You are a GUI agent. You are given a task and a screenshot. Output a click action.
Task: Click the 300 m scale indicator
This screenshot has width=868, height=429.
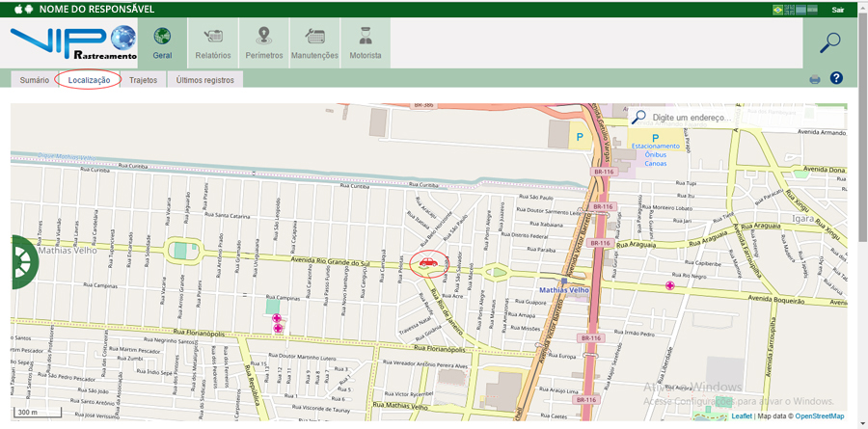37,413
